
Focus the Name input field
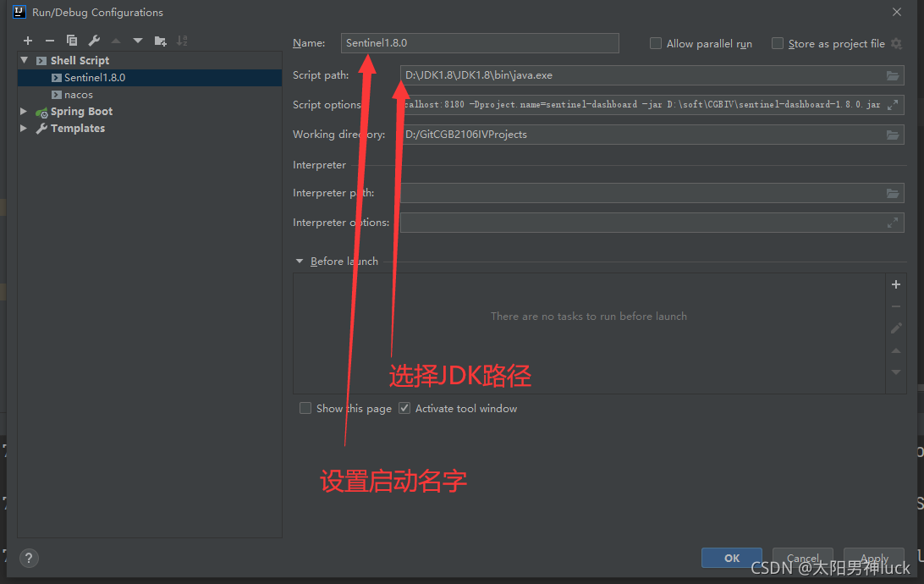point(480,43)
